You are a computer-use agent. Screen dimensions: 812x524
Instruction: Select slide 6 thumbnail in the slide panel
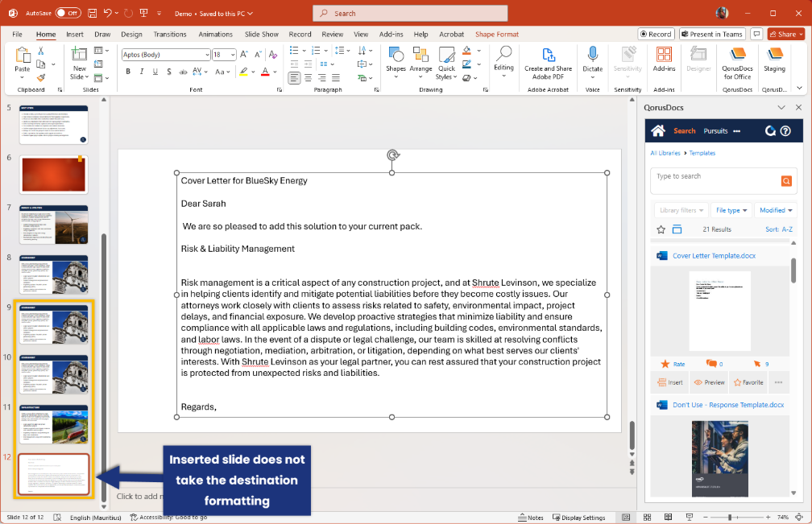53,174
